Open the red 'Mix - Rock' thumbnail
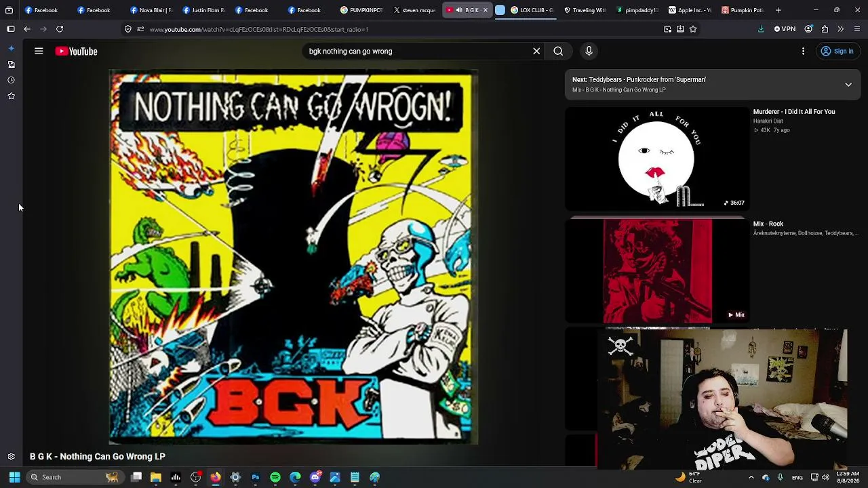The image size is (868, 488). [x=657, y=270]
